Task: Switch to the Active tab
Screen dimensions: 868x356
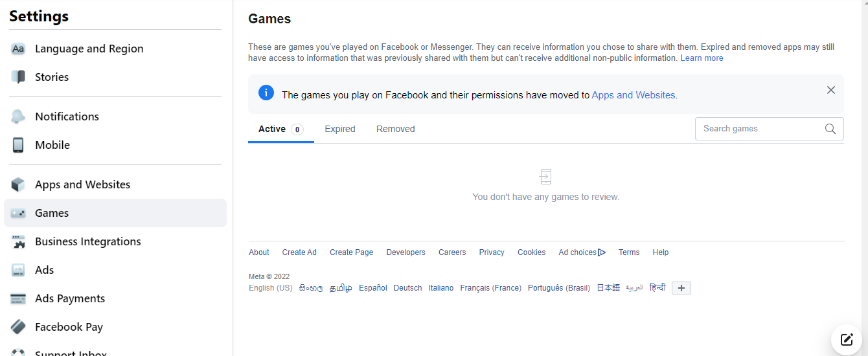Action: click(281, 129)
